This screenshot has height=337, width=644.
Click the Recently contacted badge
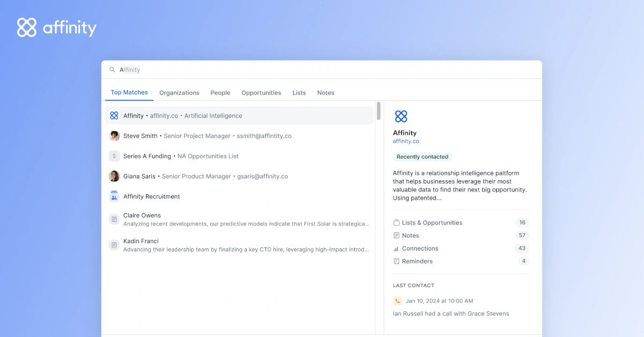(422, 157)
